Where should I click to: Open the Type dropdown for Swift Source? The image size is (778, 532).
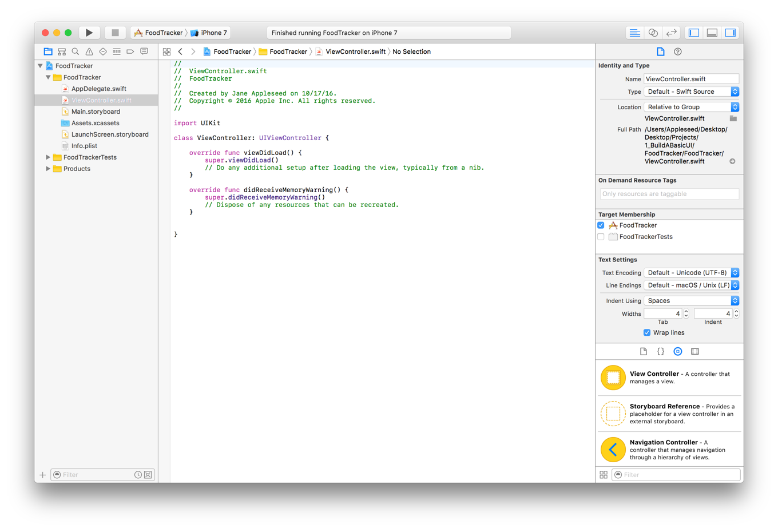pyautogui.click(x=692, y=92)
